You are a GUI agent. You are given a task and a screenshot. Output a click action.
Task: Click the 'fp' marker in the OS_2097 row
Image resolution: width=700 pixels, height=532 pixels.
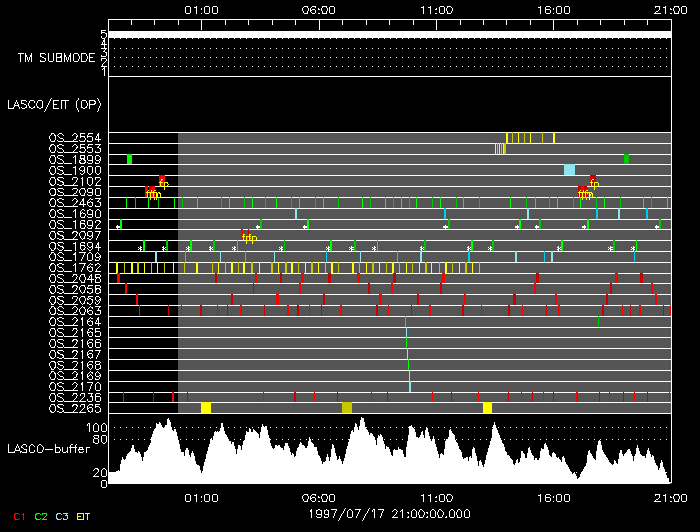click(248, 237)
